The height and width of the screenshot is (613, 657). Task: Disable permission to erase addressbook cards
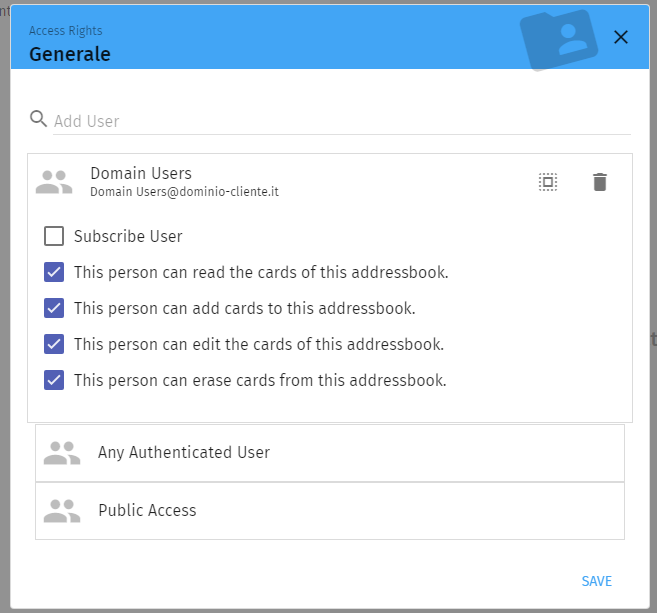coord(54,380)
